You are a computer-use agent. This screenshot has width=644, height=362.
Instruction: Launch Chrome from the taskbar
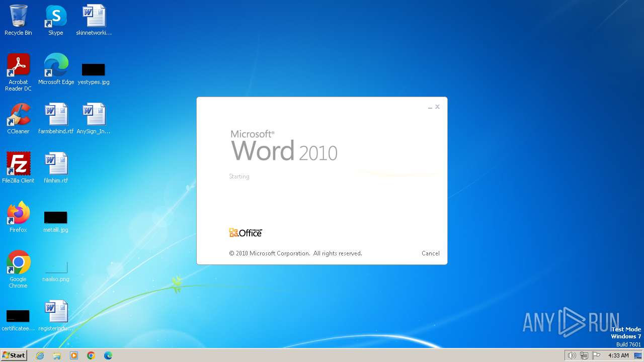91,355
